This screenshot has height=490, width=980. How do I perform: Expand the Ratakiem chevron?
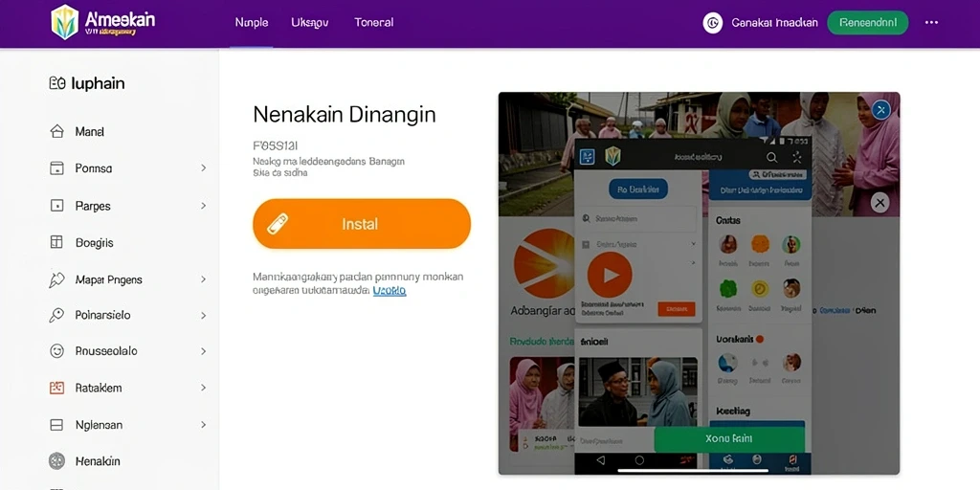(x=203, y=388)
